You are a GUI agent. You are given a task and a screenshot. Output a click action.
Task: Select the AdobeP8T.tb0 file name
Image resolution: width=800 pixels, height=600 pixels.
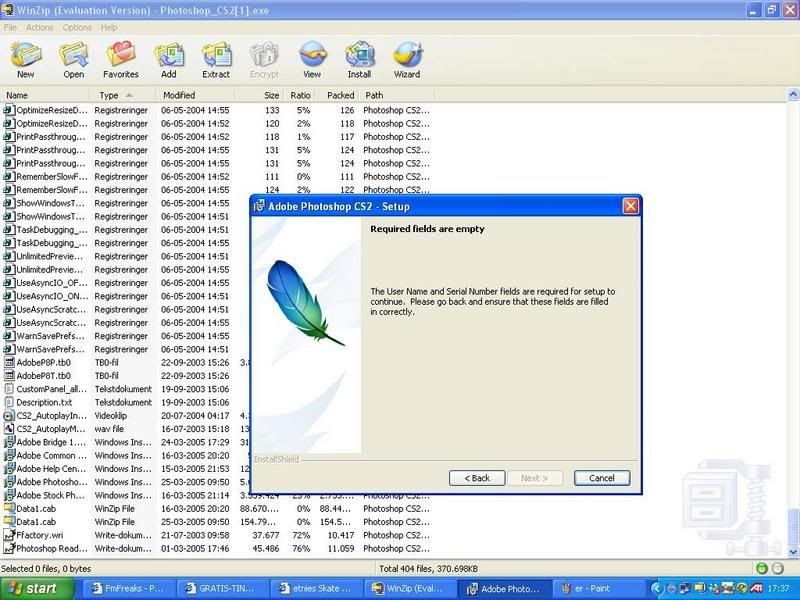[44, 376]
